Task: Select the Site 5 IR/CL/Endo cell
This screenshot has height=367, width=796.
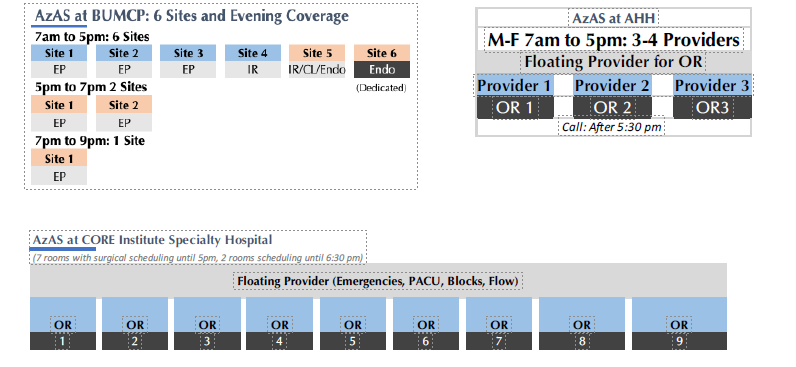Action: click(x=317, y=70)
